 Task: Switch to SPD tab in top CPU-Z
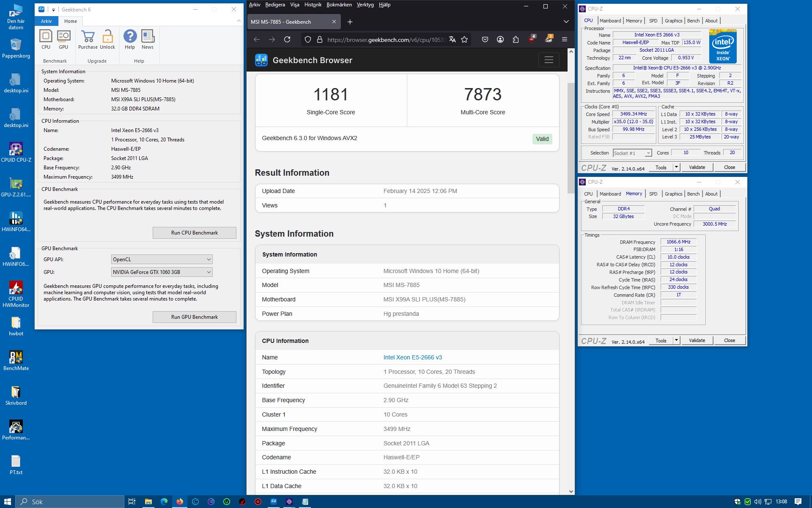pos(653,21)
